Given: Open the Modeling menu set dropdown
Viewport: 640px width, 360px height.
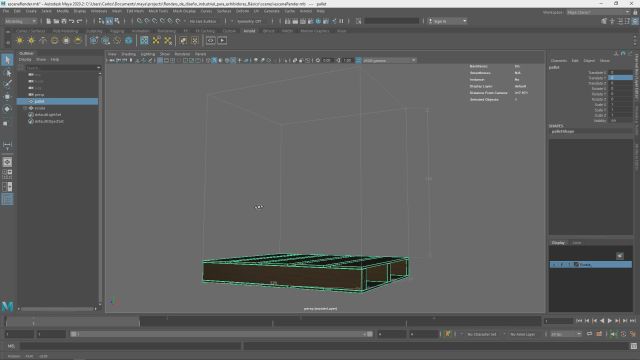Looking at the screenshot, I should (x=20, y=21).
